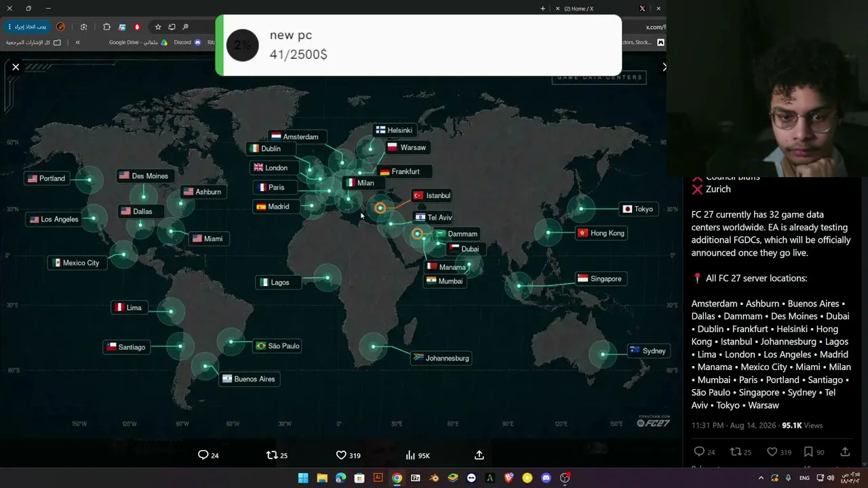The height and width of the screenshot is (488, 868).
Task: Open Brave browser from the taskbar
Action: click(509, 478)
